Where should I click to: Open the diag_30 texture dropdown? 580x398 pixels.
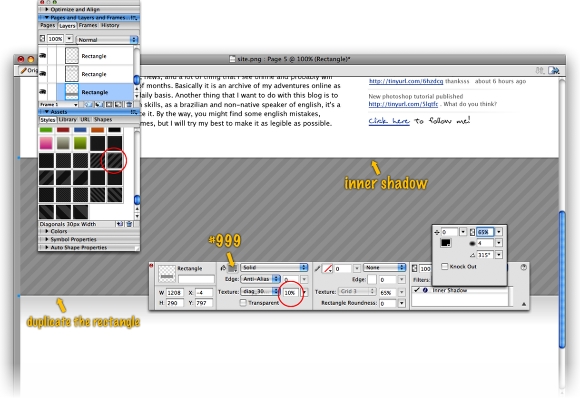260,291
